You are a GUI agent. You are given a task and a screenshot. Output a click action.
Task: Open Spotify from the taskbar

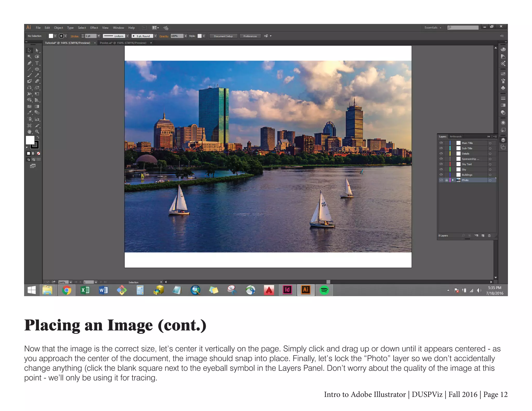pos(324,290)
